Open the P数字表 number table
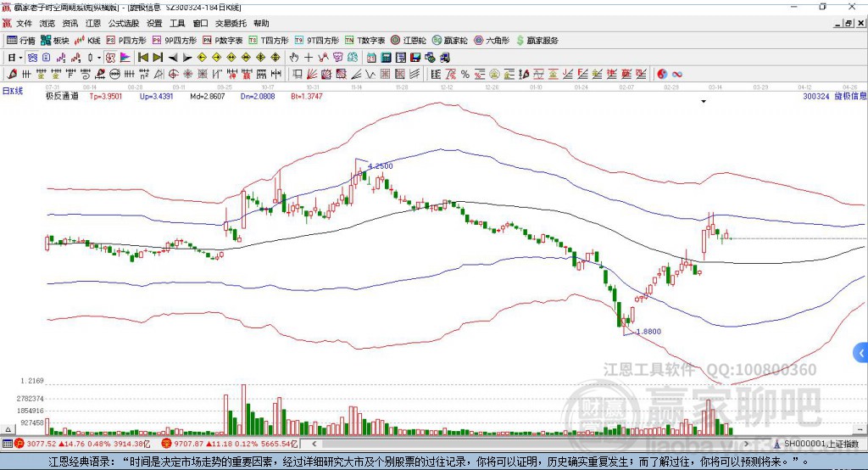This screenshot has width=868, height=470. 223,41
